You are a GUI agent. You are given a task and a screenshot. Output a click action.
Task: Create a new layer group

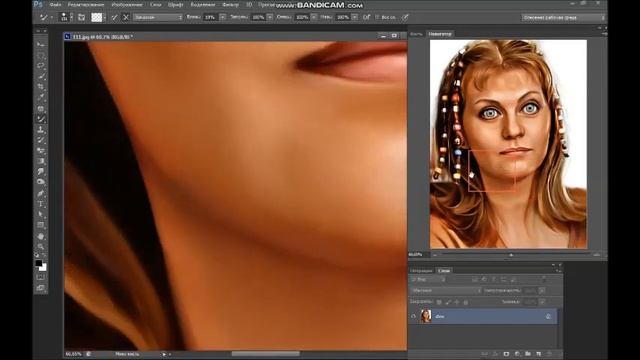[528, 354]
